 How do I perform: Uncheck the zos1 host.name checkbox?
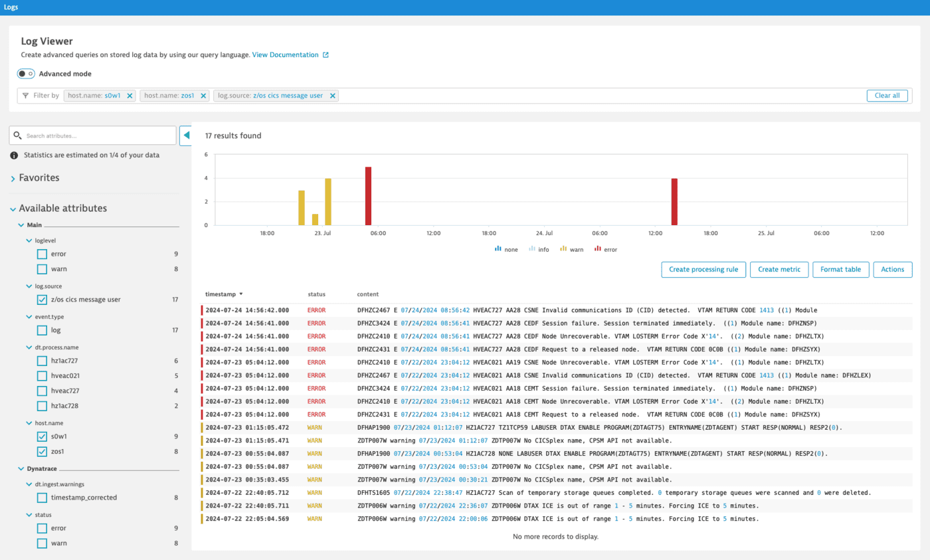coord(42,451)
